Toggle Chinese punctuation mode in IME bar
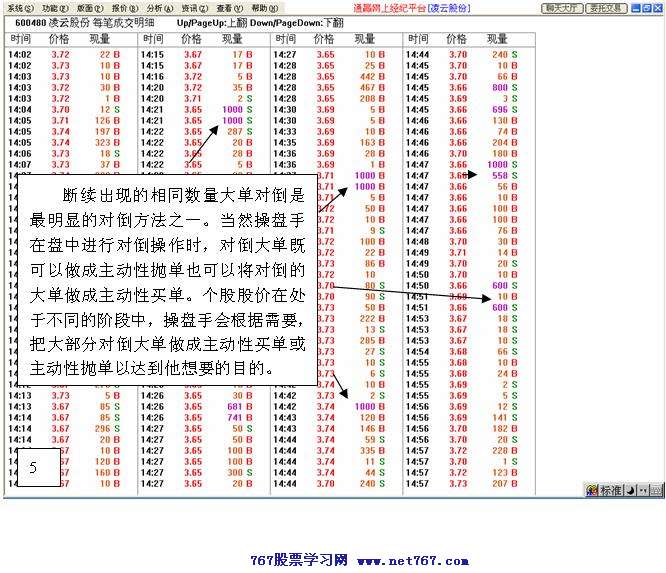The width and height of the screenshot is (666, 573). point(642,490)
